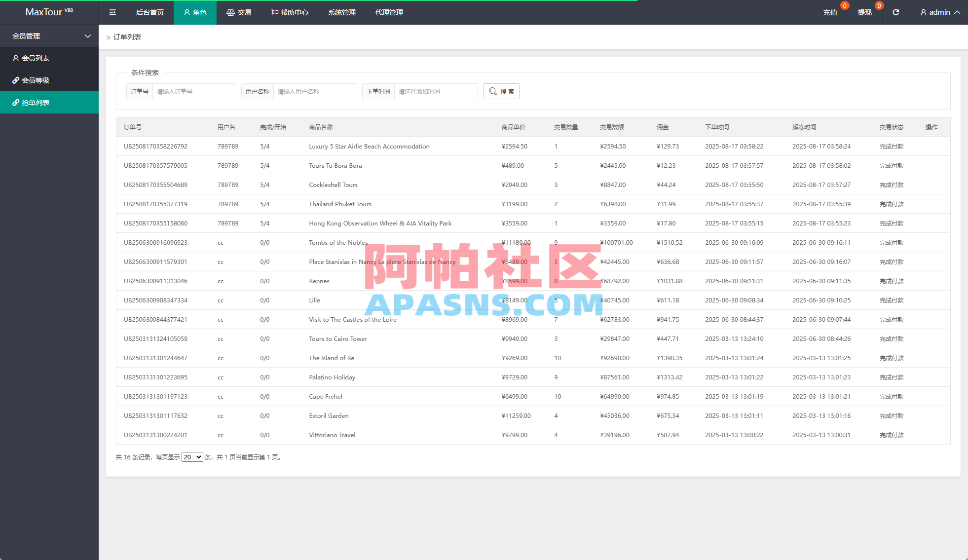Screen dimensions: 968x560
Task: Click the person icon on the 角色 tab
Action: [x=186, y=12]
